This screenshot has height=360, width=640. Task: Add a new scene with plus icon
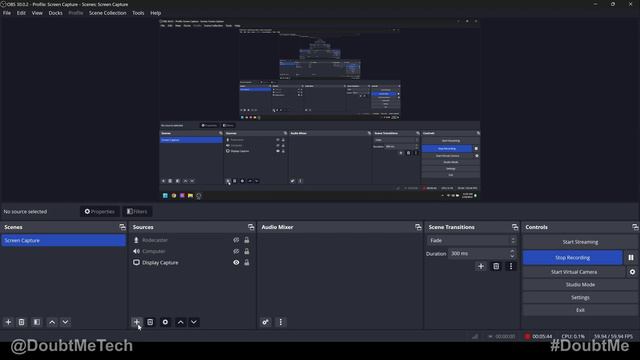[8, 322]
